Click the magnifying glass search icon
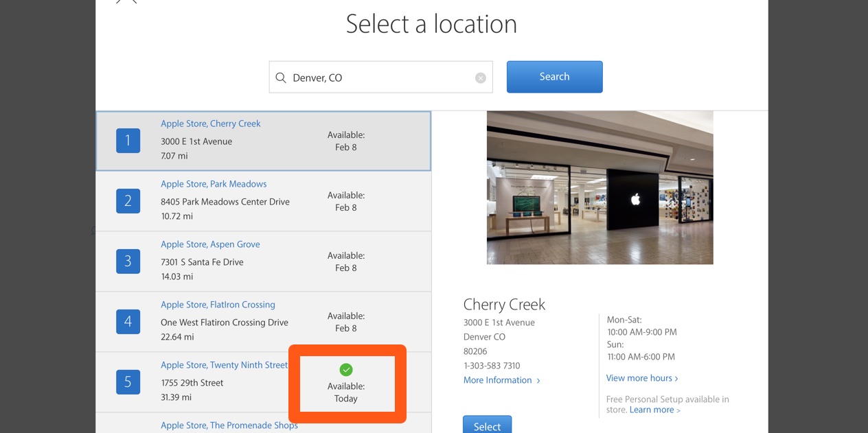868x433 pixels. click(281, 77)
